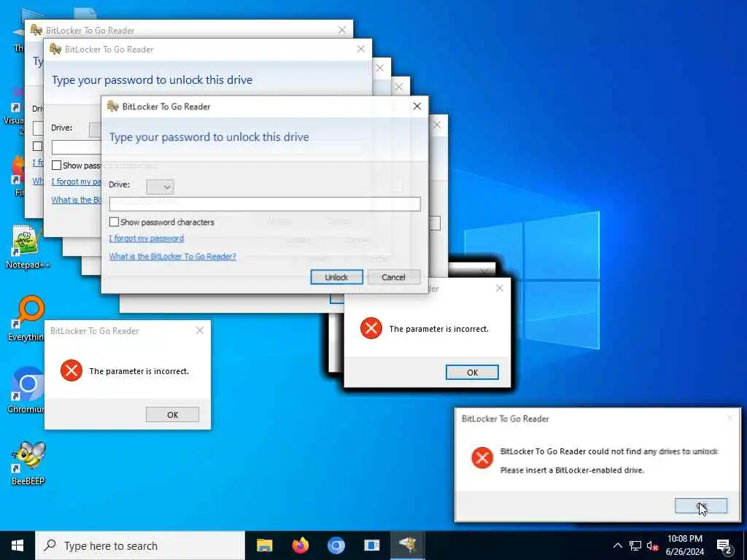Open the Notepad++ desktop shortcut

click(27, 248)
